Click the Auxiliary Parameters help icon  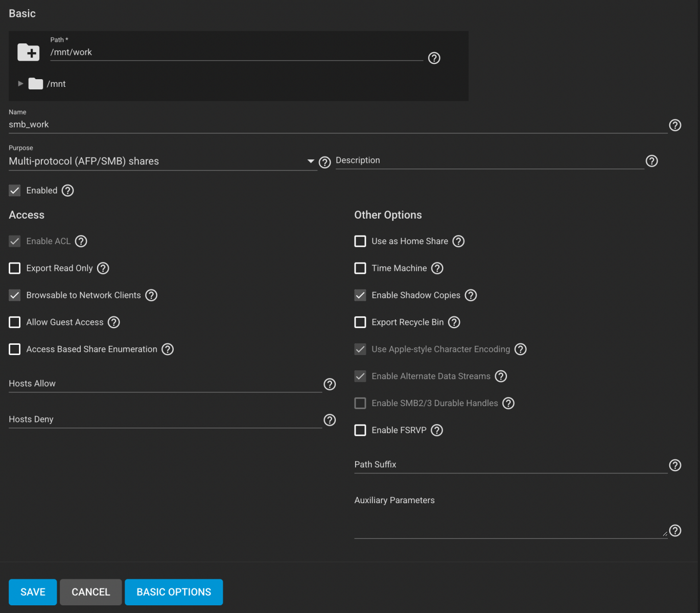tap(675, 531)
